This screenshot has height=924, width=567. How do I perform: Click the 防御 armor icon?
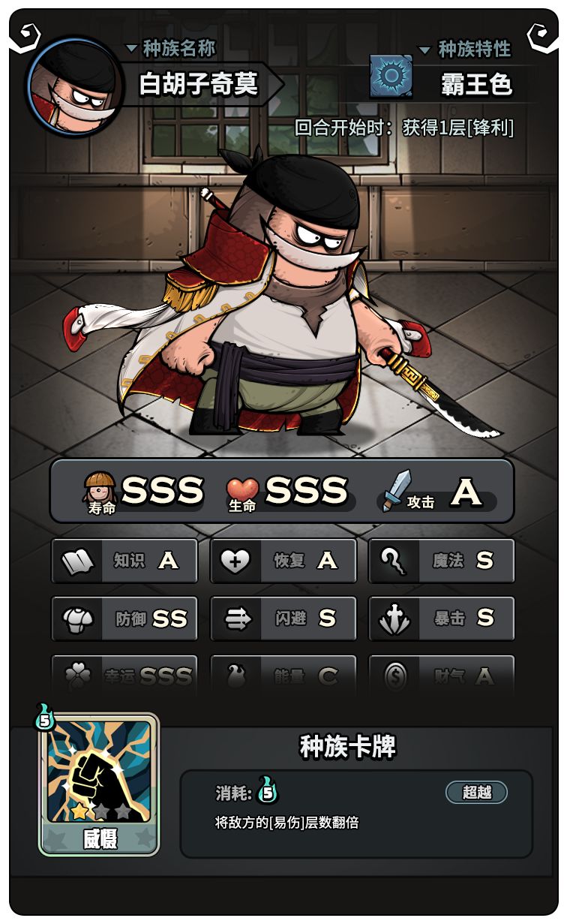click(x=77, y=619)
